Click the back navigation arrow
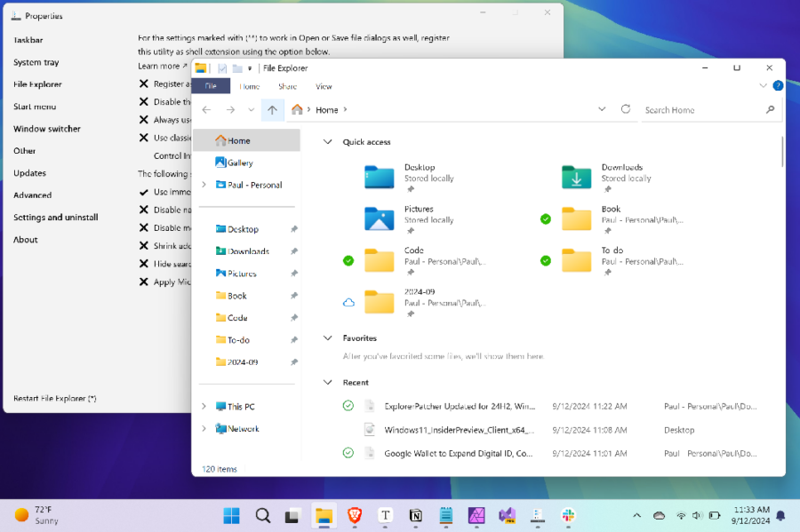 (207, 109)
